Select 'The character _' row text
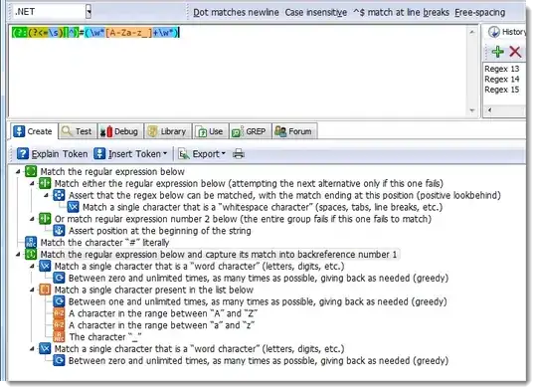 (105, 337)
